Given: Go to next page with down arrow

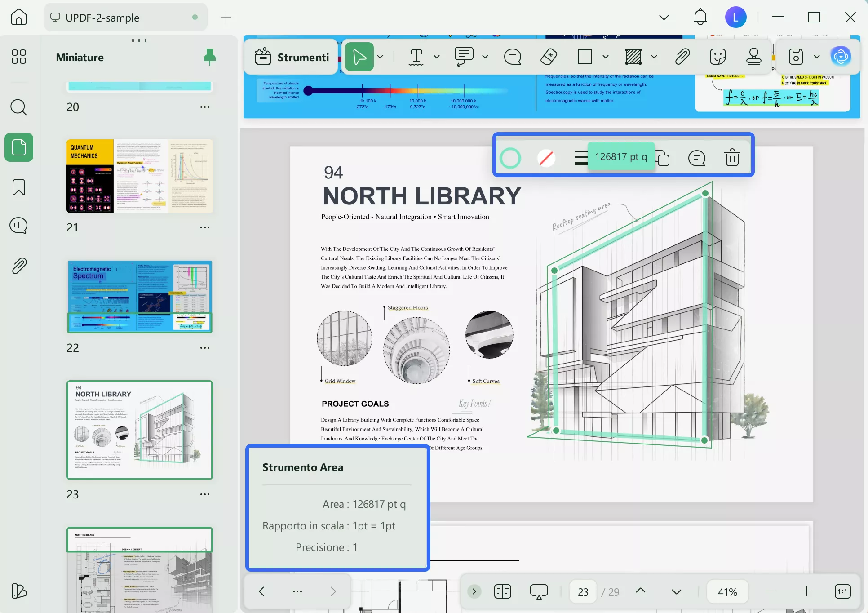Looking at the screenshot, I should 676,591.
